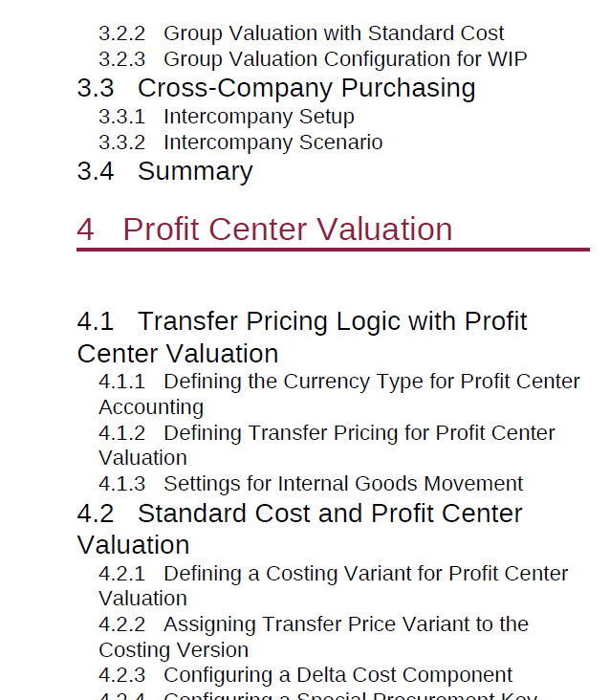Click the chapter 4 number heading

pos(85,230)
